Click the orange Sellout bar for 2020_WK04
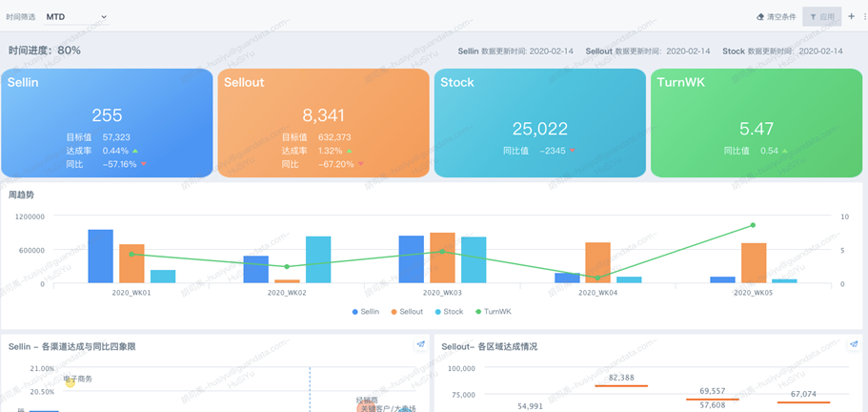868x412 pixels. (597, 262)
